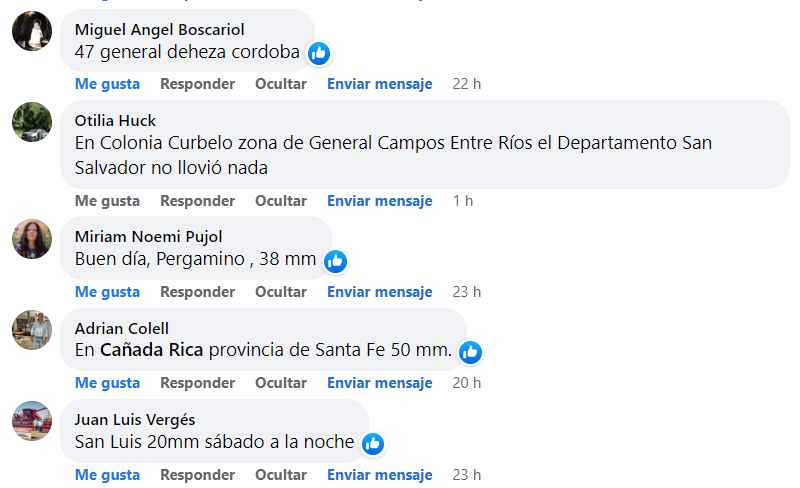Open Miguel Angel Boscariol's profile picture
Image resolution: width=800 pixels, height=488 pixels.
point(32,31)
